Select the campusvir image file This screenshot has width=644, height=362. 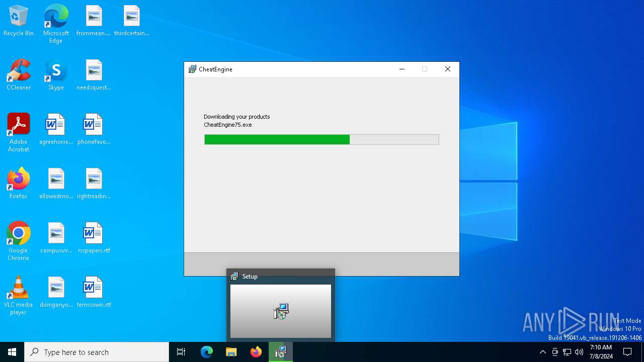tap(56, 238)
